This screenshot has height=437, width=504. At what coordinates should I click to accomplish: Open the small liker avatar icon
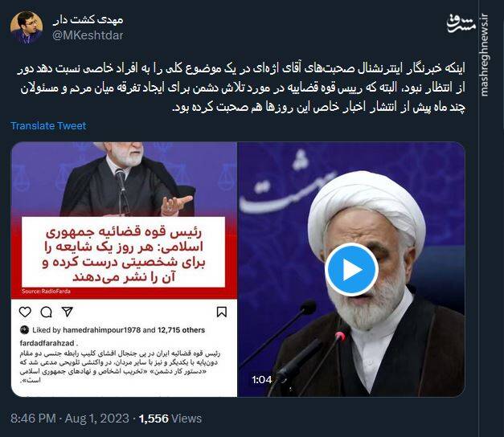pyautogui.click(x=24, y=330)
